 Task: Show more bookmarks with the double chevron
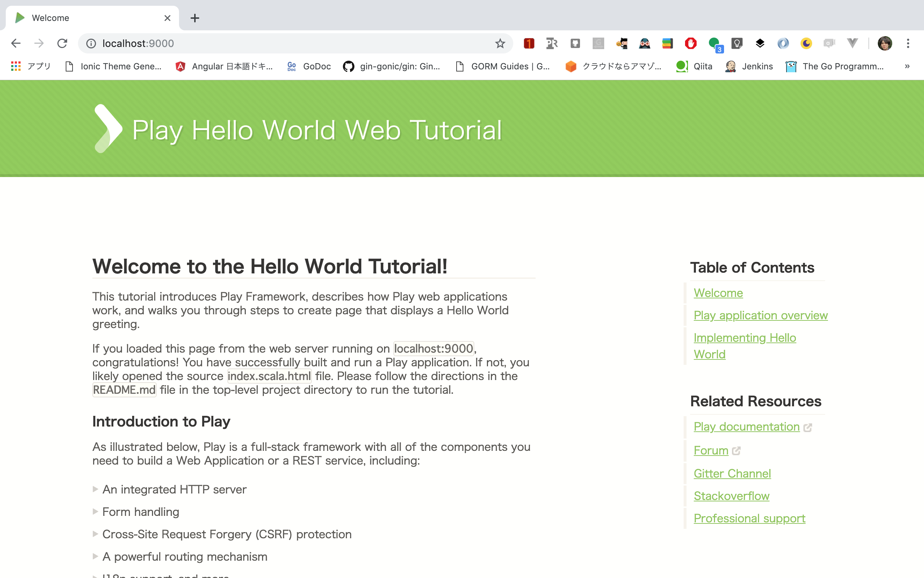coord(907,66)
